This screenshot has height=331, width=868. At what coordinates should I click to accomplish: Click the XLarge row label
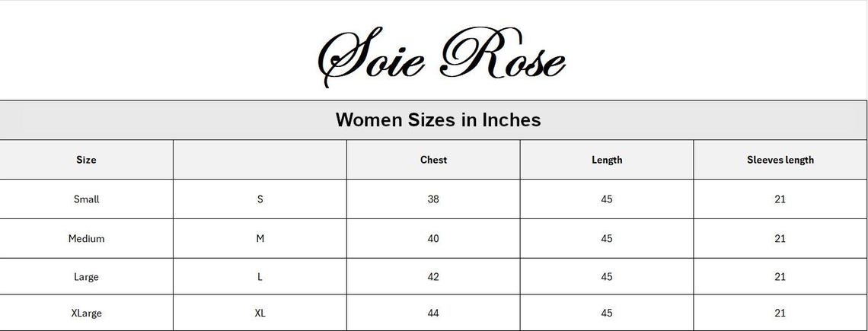tap(86, 313)
